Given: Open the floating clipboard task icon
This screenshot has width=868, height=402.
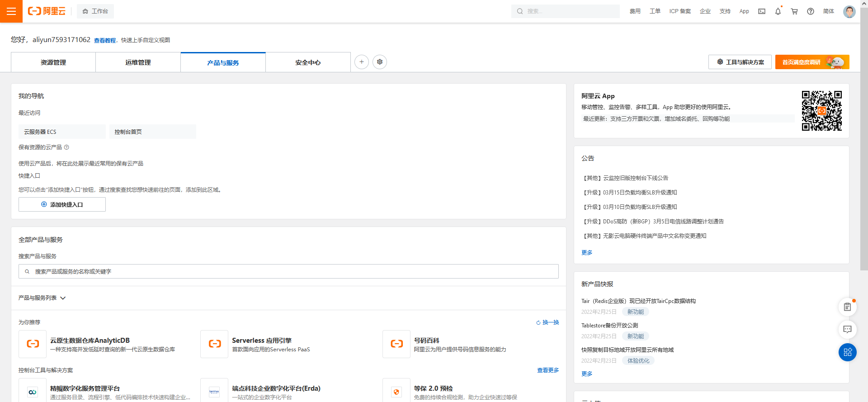Looking at the screenshot, I should pyautogui.click(x=848, y=307).
